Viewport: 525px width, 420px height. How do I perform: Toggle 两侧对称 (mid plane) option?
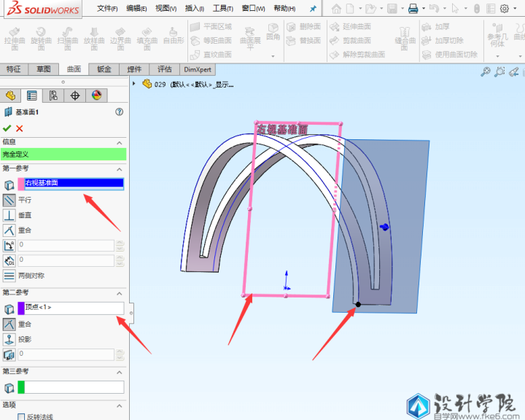coord(9,276)
